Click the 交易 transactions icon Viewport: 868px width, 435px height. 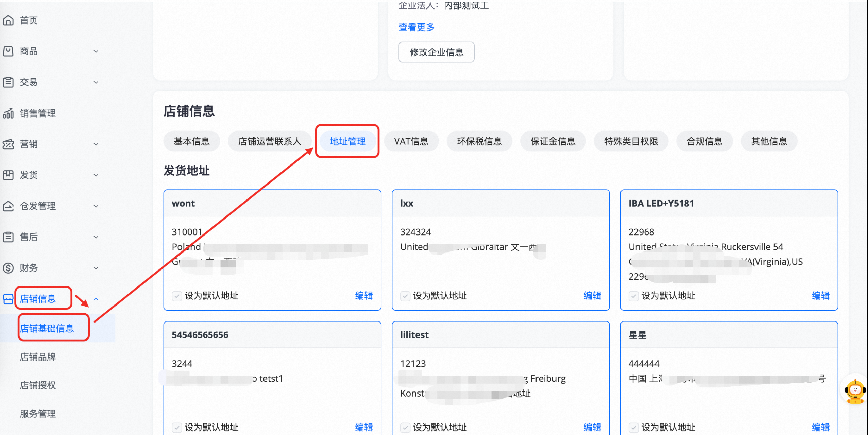tap(8, 82)
